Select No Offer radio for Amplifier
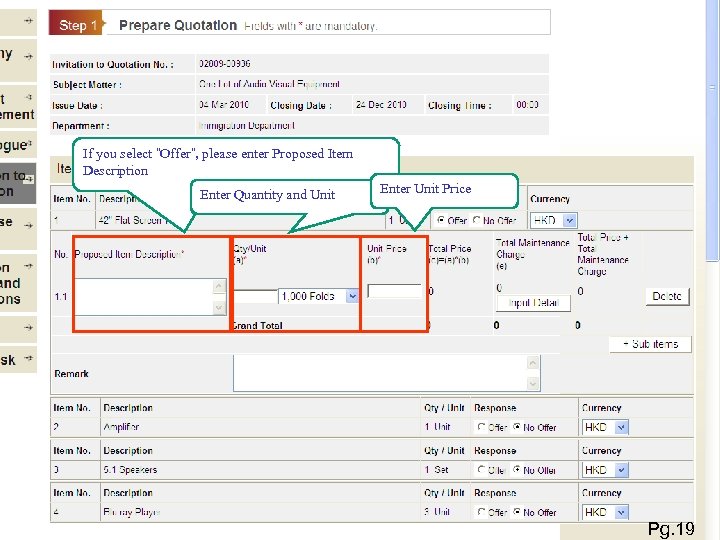 pyautogui.click(x=517, y=427)
